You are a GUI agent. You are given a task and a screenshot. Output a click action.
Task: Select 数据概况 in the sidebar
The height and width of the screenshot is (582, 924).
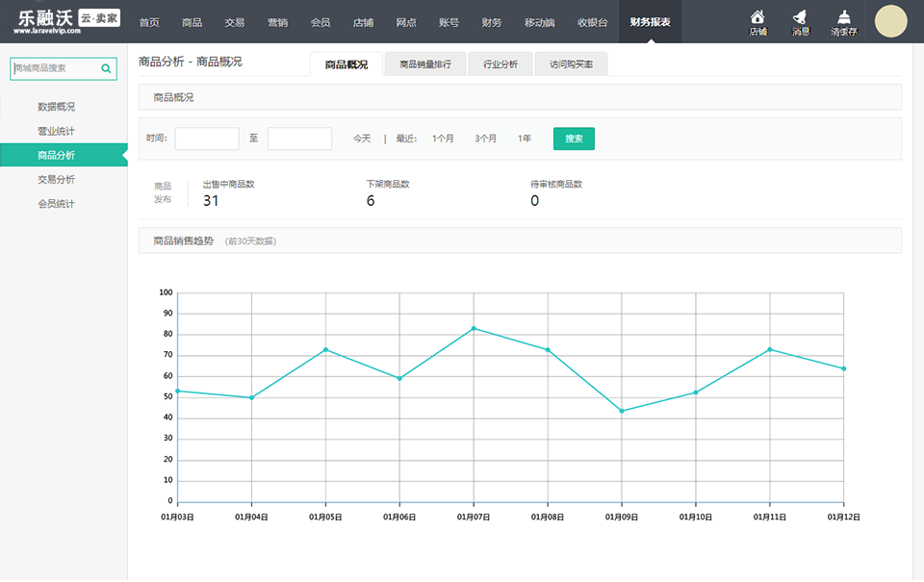click(x=57, y=107)
